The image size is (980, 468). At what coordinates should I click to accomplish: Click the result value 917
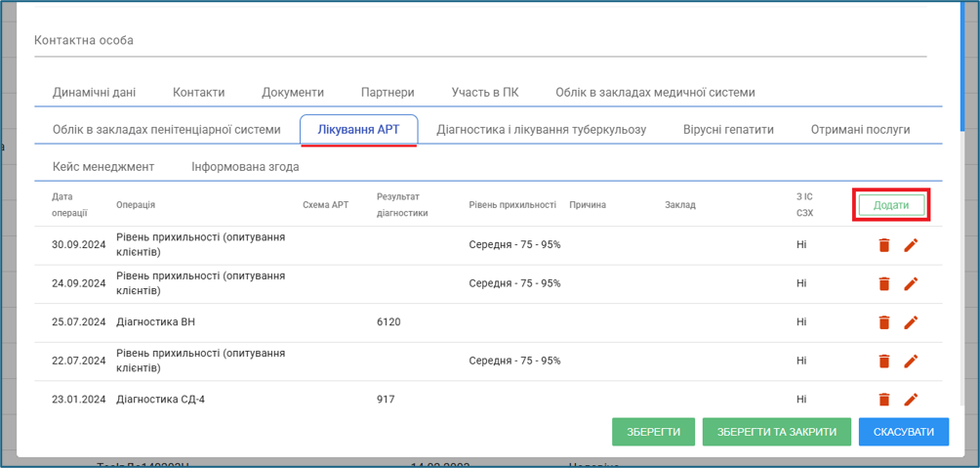pyautogui.click(x=385, y=400)
